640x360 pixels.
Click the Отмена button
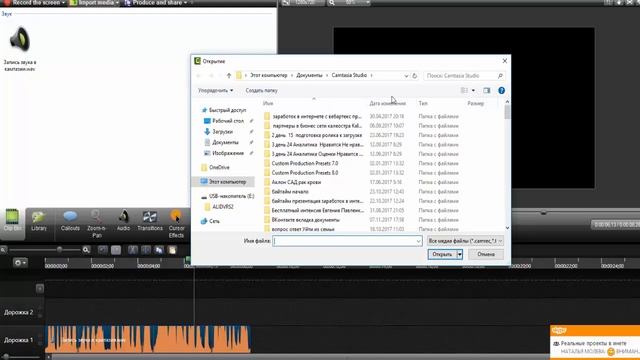click(x=486, y=254)
